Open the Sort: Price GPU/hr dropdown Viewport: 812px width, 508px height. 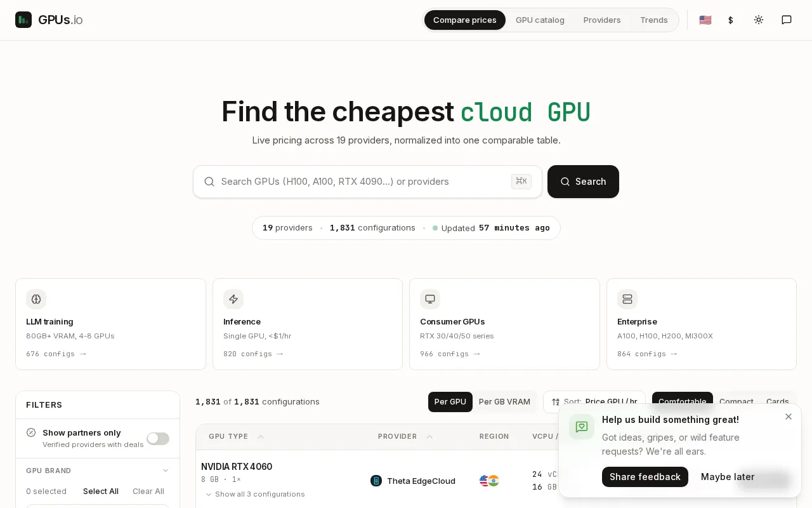point(594,402)
